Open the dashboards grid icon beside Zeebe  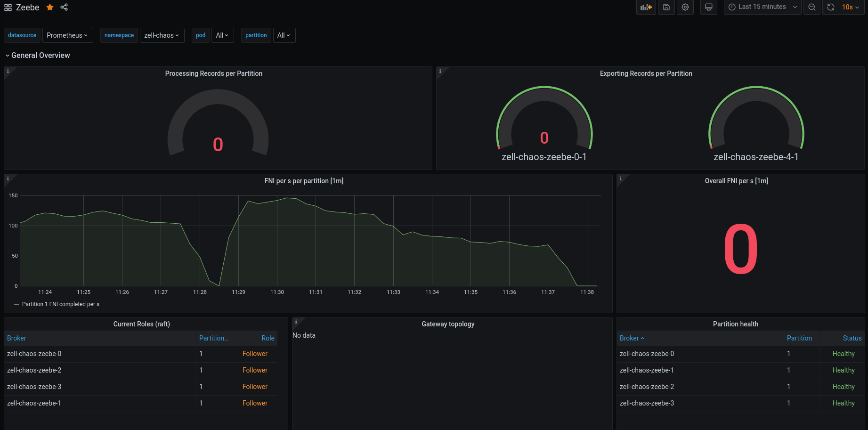(8, 8)
